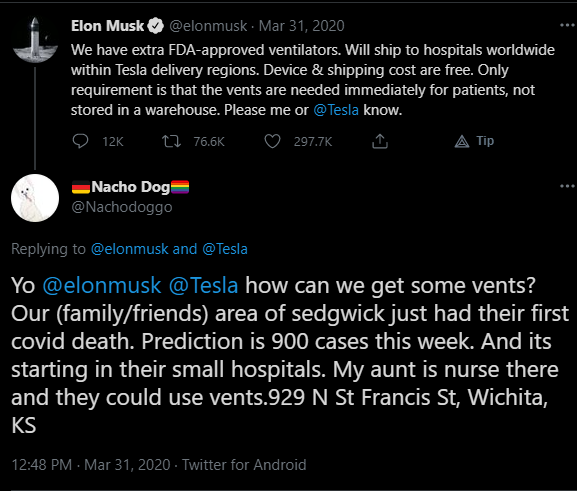Click the large @elonmusk mention in reply
Viewport: 577px width, 491px height.
(102, 286)
